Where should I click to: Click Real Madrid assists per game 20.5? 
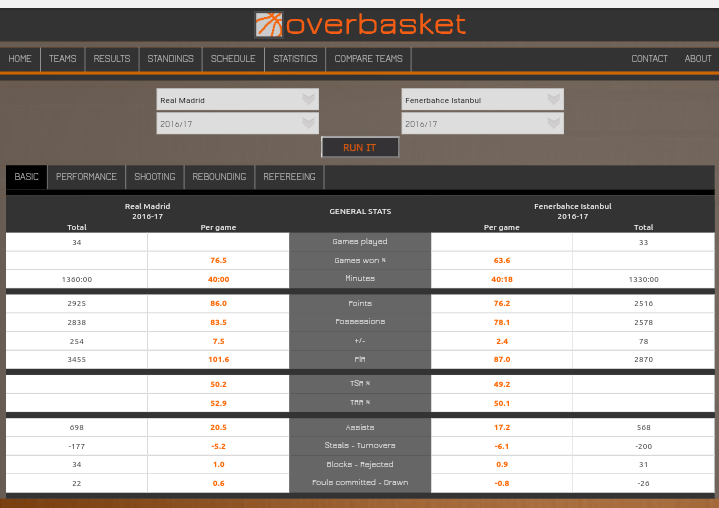(218, 427)
